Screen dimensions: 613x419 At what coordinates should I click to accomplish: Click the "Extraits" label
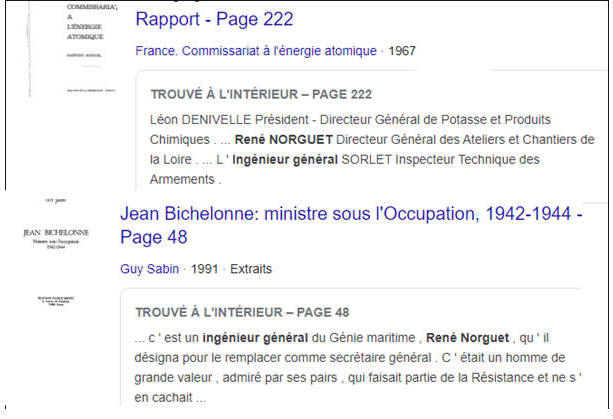tap(251, 269)
